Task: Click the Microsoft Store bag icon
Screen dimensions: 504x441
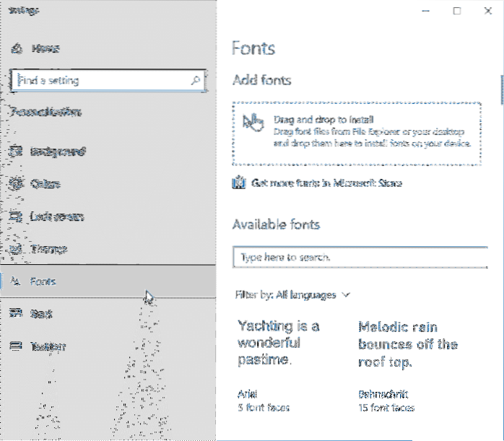Action: (x=240, y=183)
